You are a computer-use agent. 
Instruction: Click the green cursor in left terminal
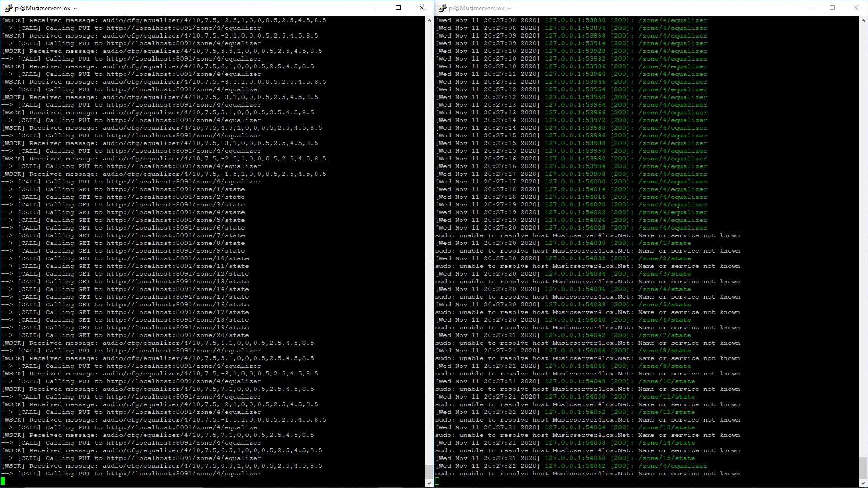[3, 481]
